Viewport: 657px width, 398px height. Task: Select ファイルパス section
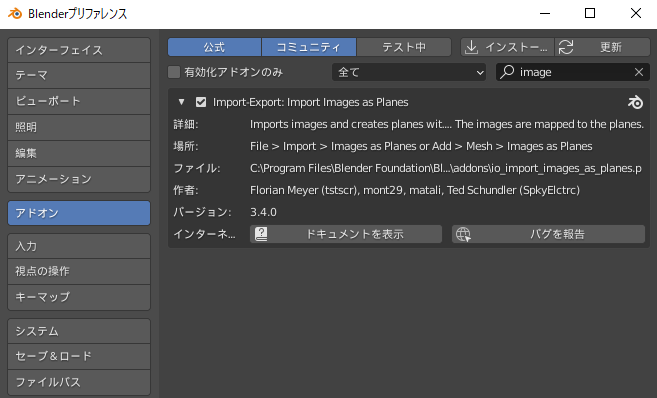point(79,382)
